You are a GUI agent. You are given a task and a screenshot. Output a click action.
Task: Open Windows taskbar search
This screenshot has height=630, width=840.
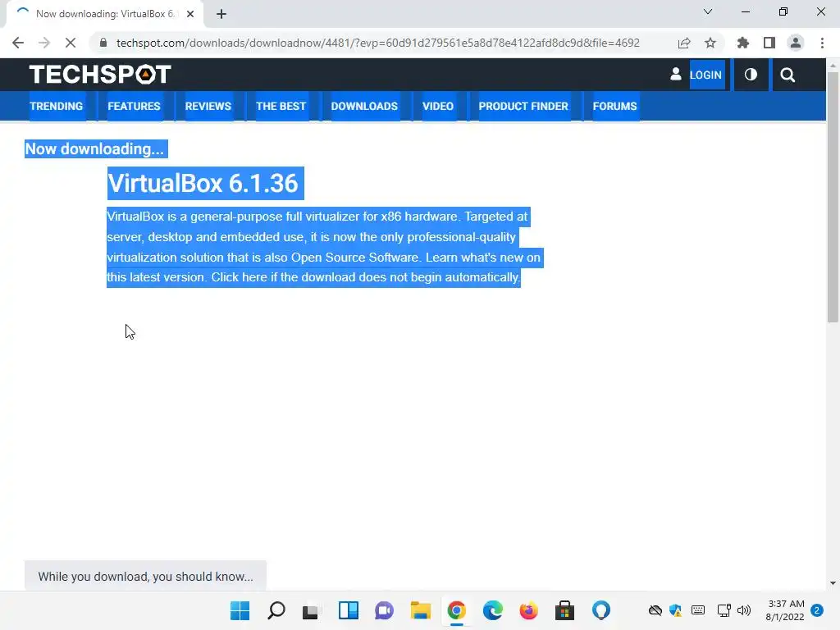(x=276, y=610)
